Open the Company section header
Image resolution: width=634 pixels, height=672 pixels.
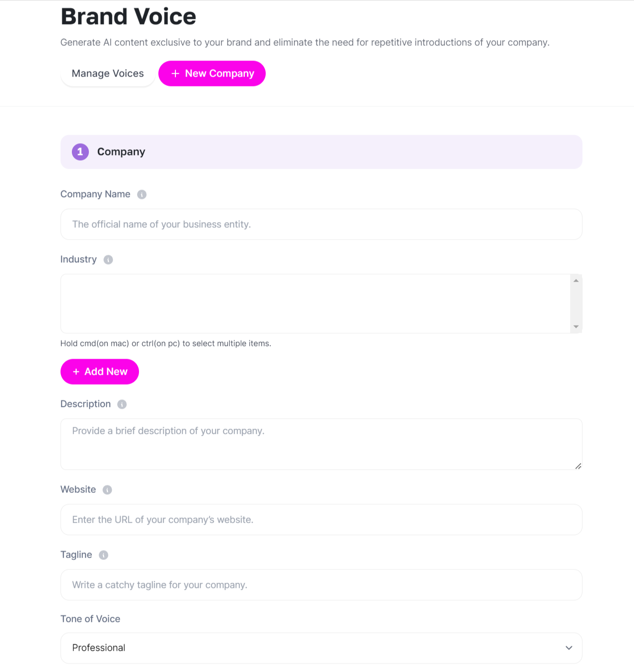click(121, 152)
